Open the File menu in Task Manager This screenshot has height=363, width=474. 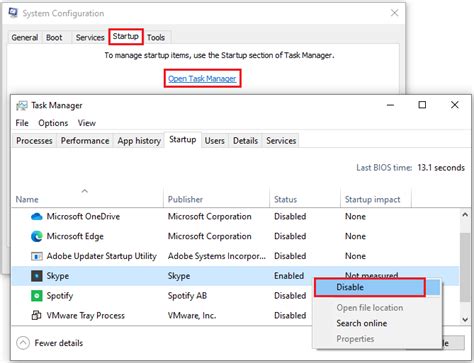coord(22,123)
